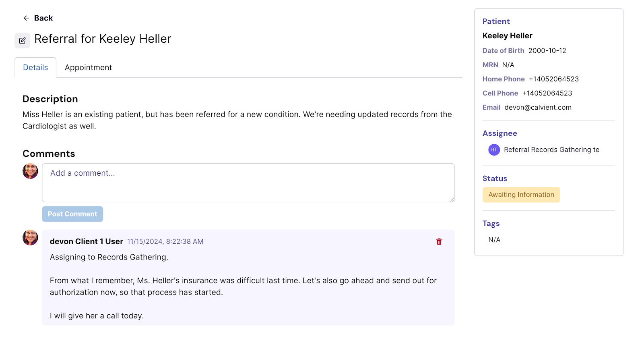Click the home phone number +14052064523

554,79
